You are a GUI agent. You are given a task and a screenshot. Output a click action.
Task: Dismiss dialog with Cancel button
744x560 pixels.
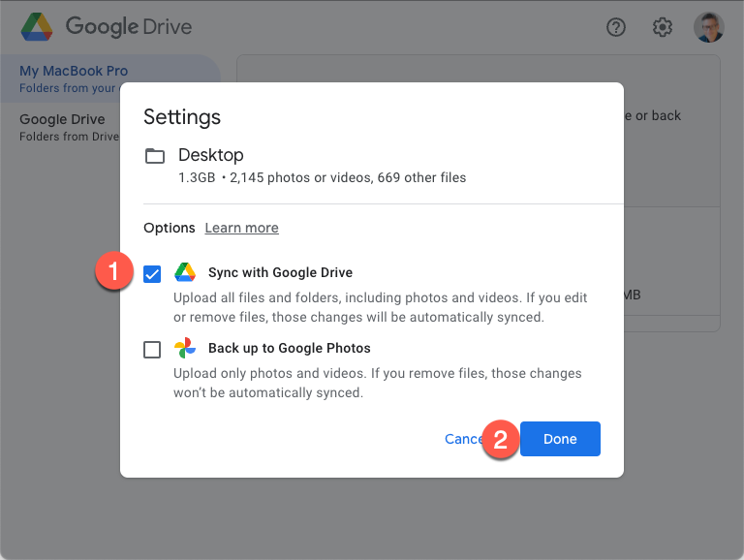[x=464, y=439]
